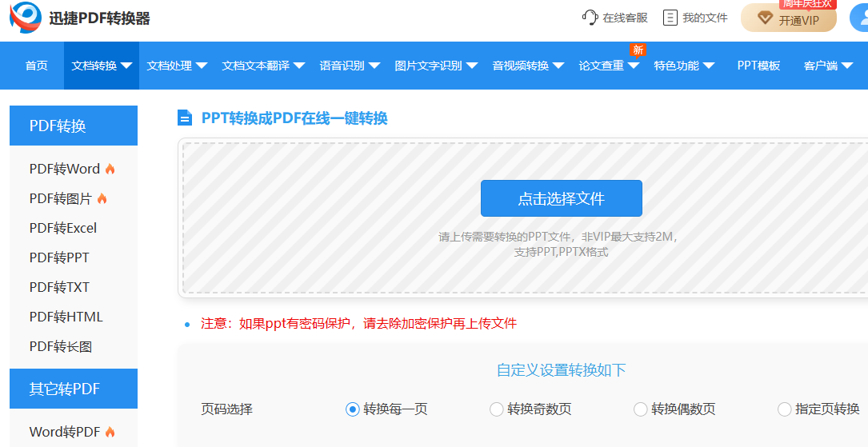
Task: Click the 开通VIP button
Action: tap(789, 19)
